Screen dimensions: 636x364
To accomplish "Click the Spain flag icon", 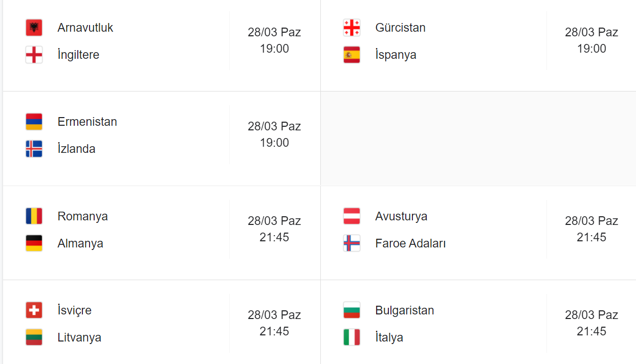I will [x=352, y=55].
